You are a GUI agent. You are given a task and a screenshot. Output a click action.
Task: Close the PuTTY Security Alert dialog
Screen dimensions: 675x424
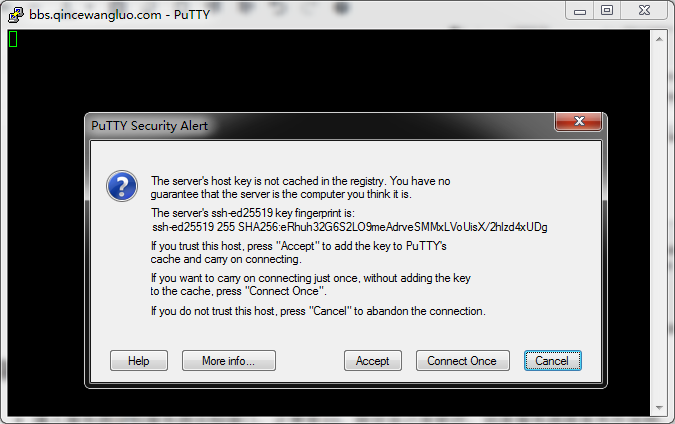point(579,121)
